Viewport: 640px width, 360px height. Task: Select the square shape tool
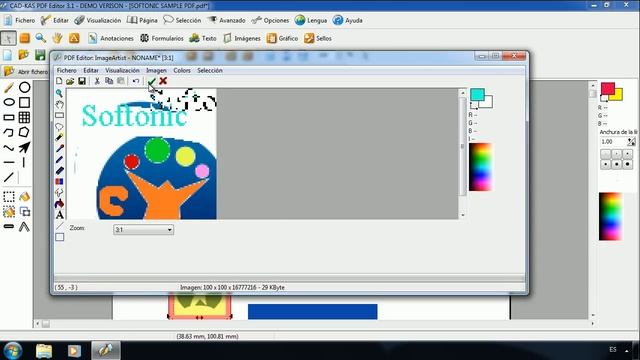click(24, 102)
